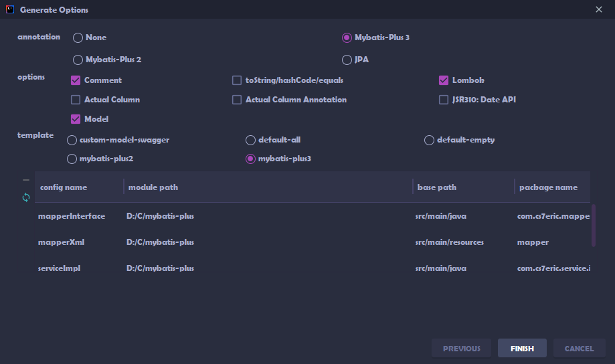The width and height of the screenshot is (615, 364).
Task: Select the default-all template
Action: coord(250,140)
